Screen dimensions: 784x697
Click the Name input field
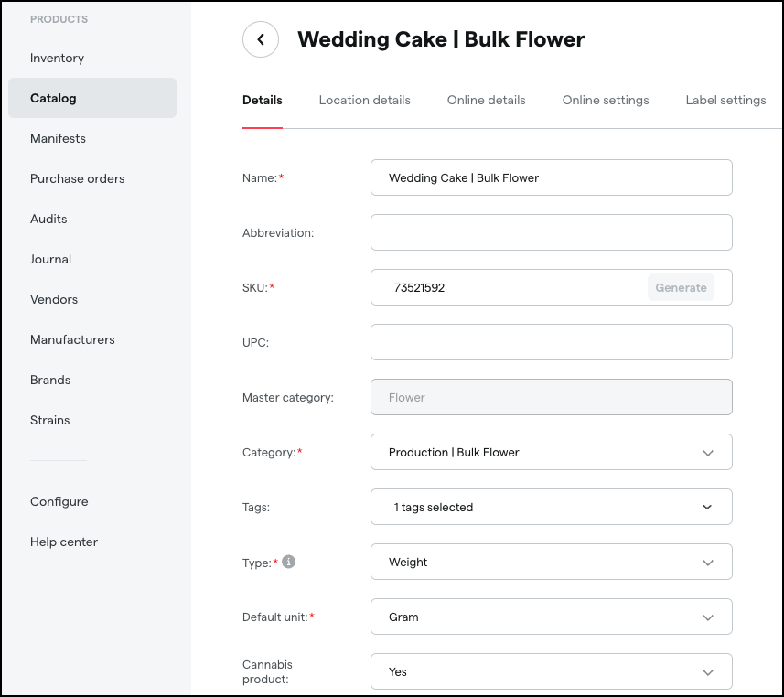tap(551, 177)
